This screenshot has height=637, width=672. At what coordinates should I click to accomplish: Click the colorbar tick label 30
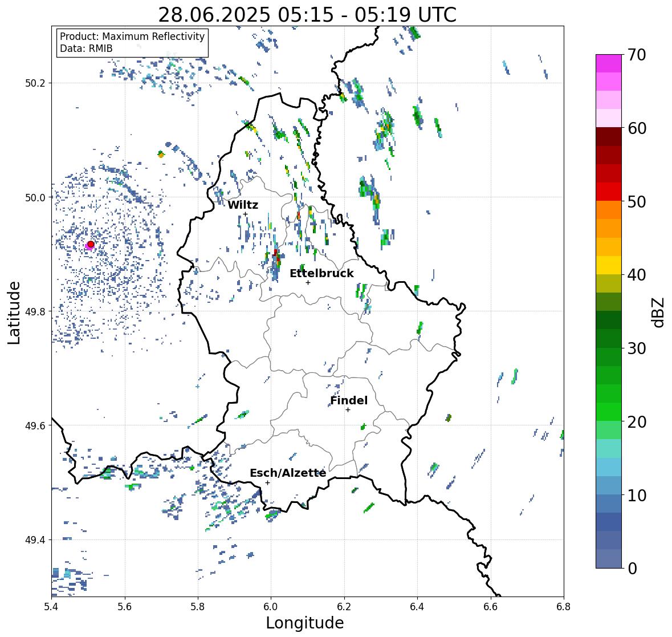[x=637, y=348]
